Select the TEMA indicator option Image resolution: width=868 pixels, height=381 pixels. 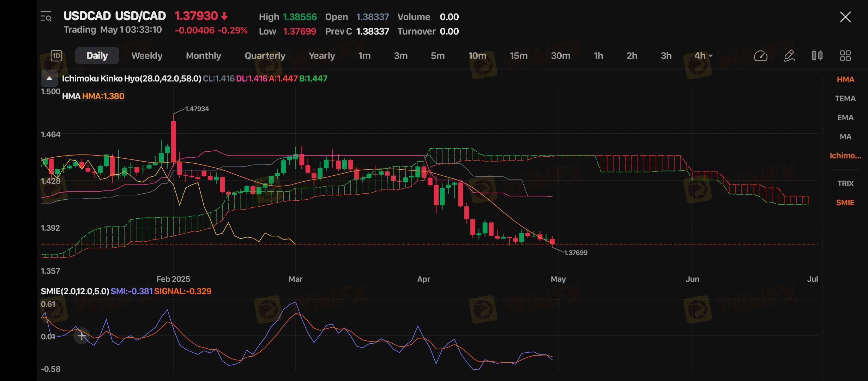pos(845,98)
